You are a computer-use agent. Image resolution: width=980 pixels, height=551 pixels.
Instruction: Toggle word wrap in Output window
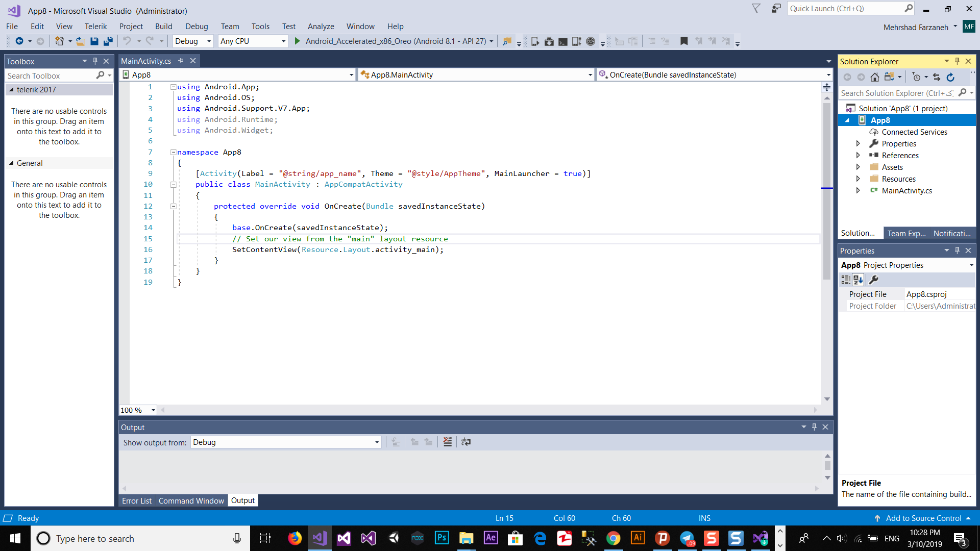[x=465, y=442]
